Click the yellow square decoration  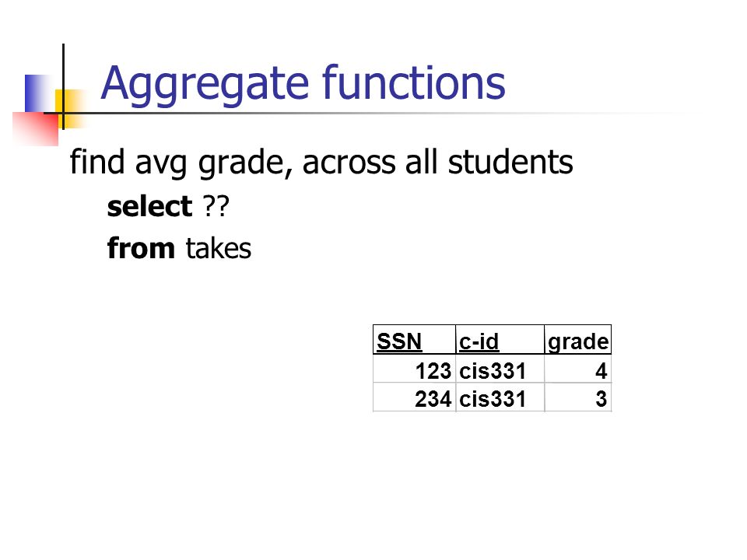(x=72, y=109)
